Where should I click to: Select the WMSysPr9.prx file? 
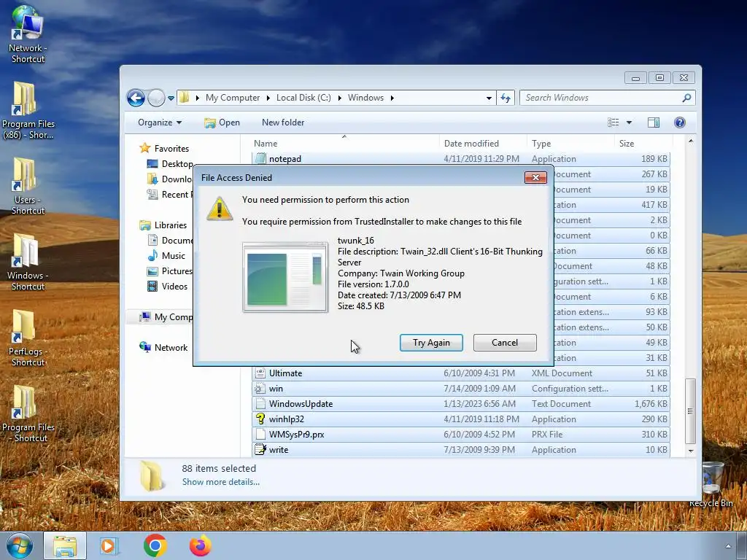click(x=461, y=435)
